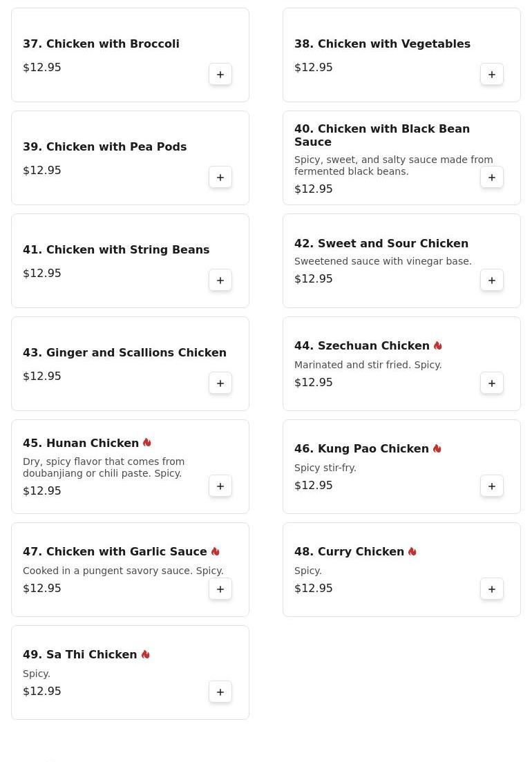Add Kung Pao Chicken to order
Viewport: 532px width, 762px height.
coord(492,486)
